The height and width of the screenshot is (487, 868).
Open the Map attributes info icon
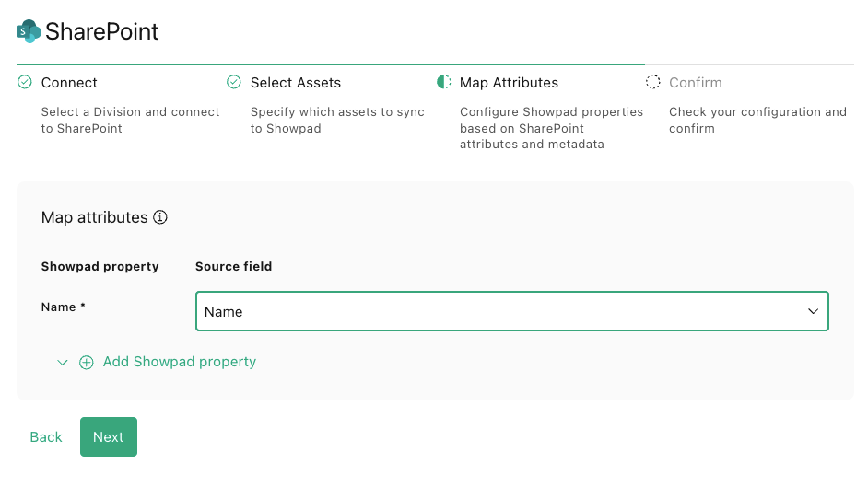coord(160,217)
